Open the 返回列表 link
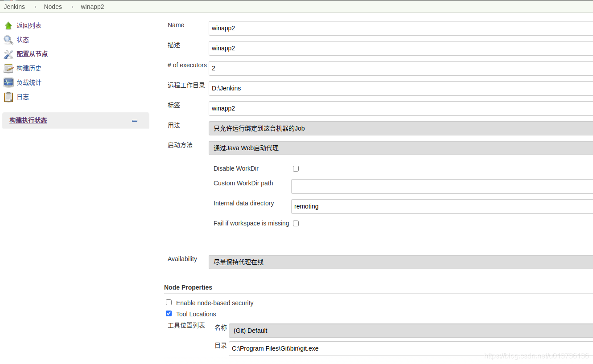Image resolution: width=593 pixels, height=364 pixels. pos(29,25)
